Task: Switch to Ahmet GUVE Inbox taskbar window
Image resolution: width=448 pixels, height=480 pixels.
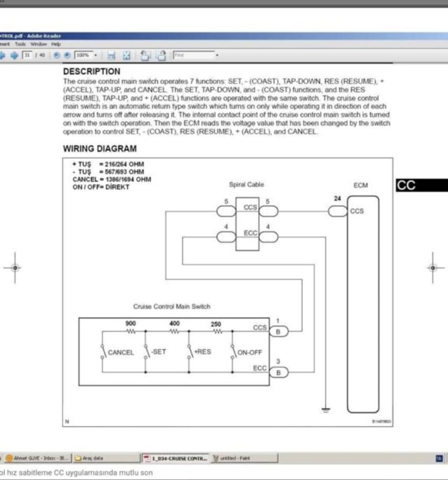Action: (38, 458)
